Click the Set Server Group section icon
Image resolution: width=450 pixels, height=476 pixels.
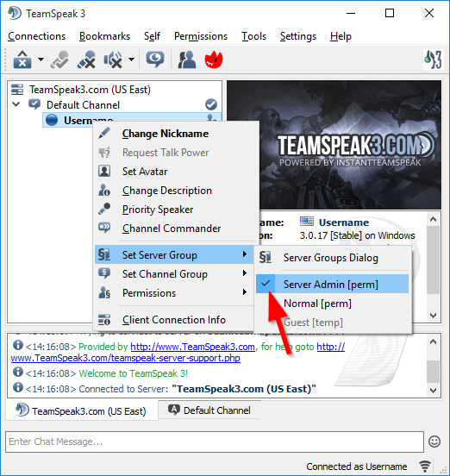(104, 254)
